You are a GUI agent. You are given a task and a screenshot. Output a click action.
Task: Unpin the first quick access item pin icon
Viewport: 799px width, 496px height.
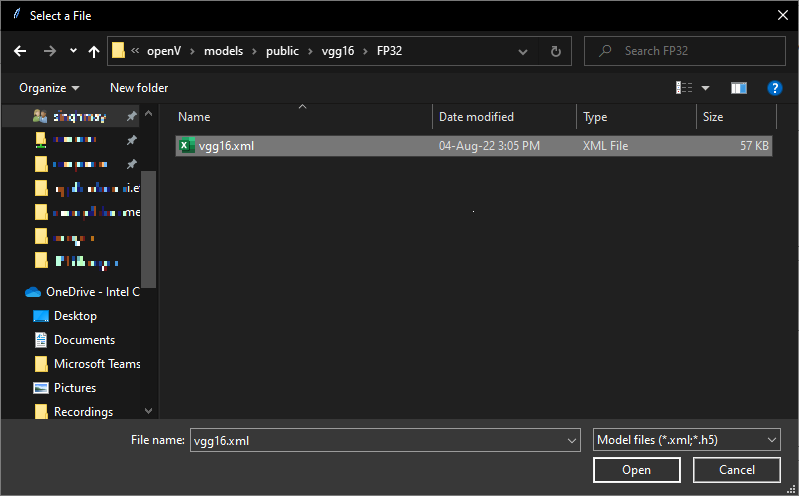[131, 116]
